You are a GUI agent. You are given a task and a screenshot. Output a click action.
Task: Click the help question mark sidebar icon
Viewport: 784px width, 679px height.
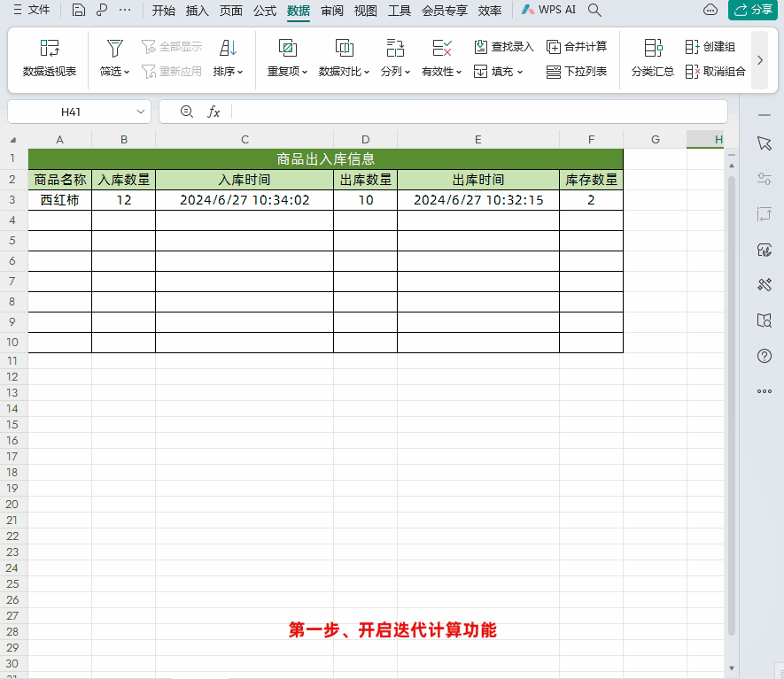coord(764,356)
